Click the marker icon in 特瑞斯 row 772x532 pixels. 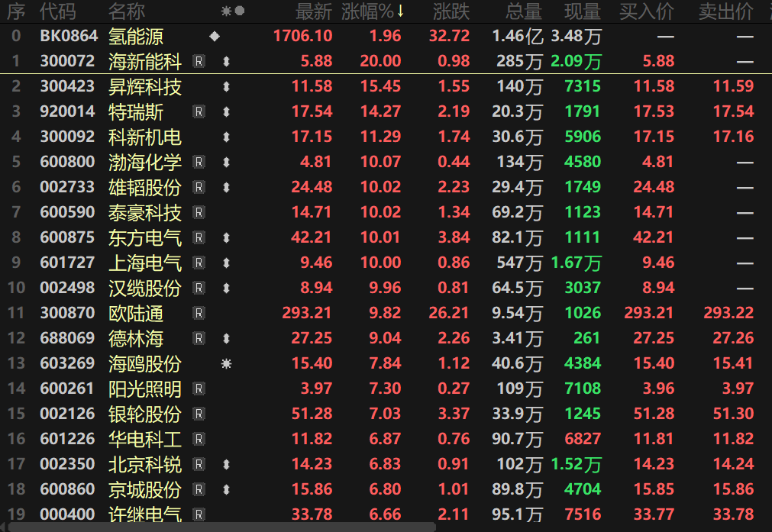click(x=227, y=111)
